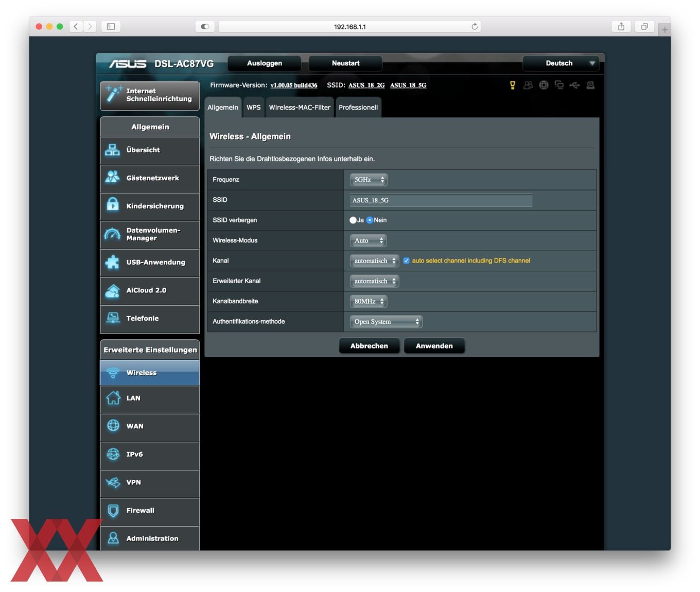
Task: Click the guest network users status icon
Action: point(528,85)
